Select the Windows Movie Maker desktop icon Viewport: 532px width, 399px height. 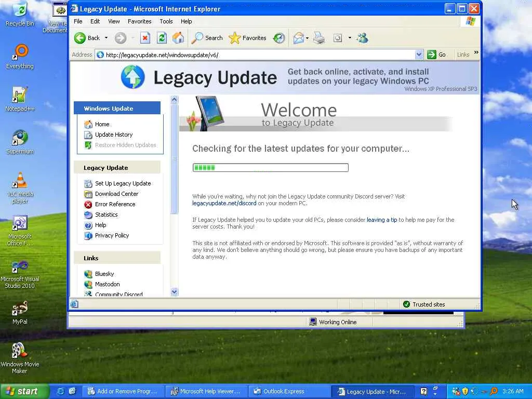pos(20,358)
